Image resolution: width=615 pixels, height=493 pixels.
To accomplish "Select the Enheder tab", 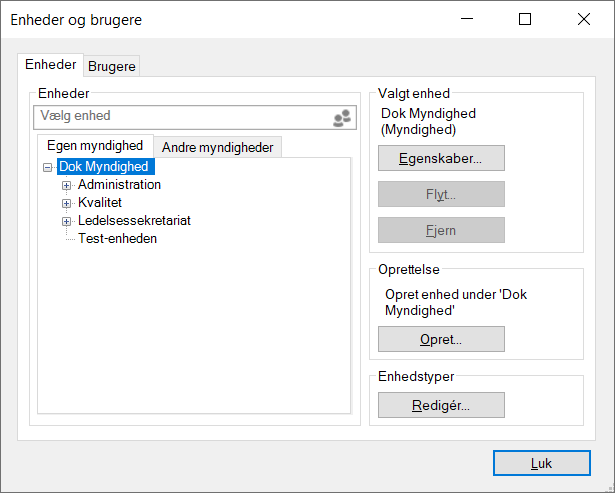I will pyautogui.click(x=51, y=65).
